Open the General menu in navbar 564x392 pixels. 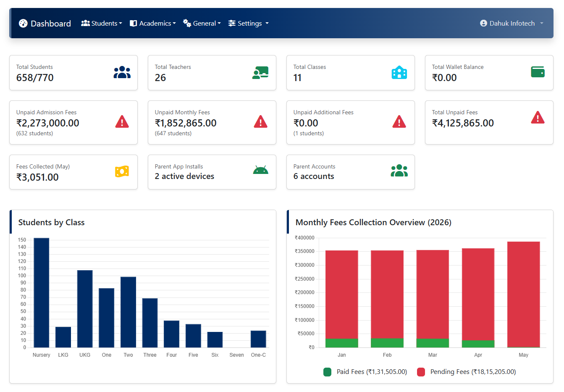coord(202,23)
